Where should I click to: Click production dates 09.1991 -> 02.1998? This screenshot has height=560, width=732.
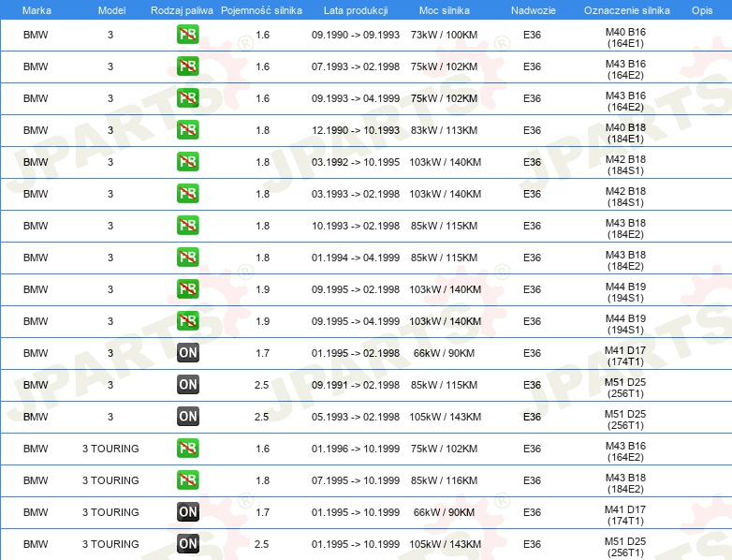[x=356, y=385]
